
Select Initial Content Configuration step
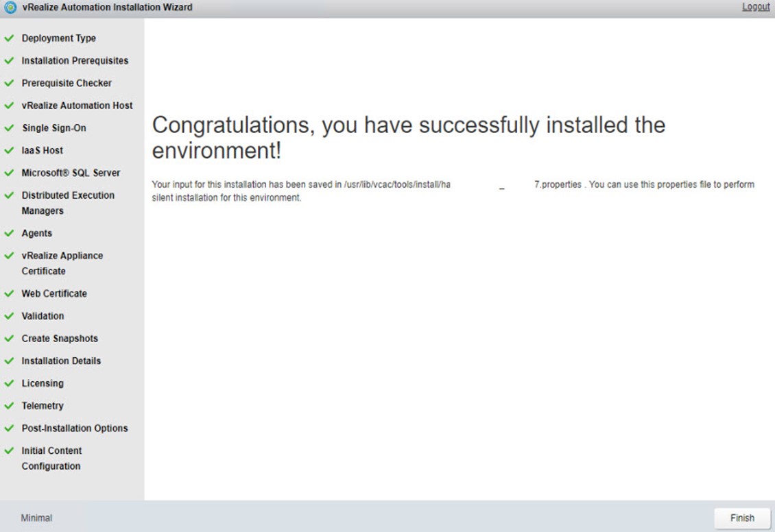pos(51,458)
